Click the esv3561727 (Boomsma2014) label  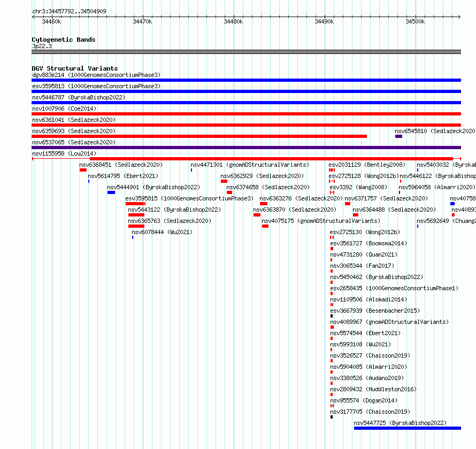click(368, 243)
